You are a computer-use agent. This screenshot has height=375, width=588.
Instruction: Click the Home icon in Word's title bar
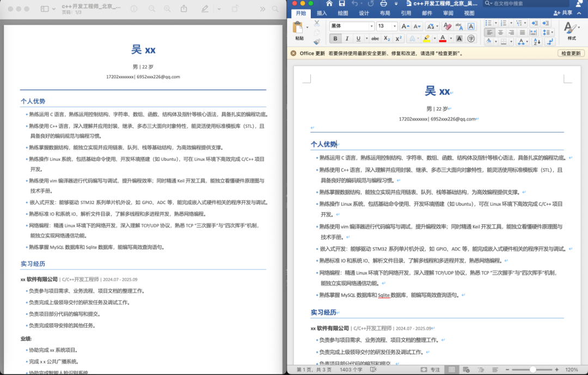point(329,3)
